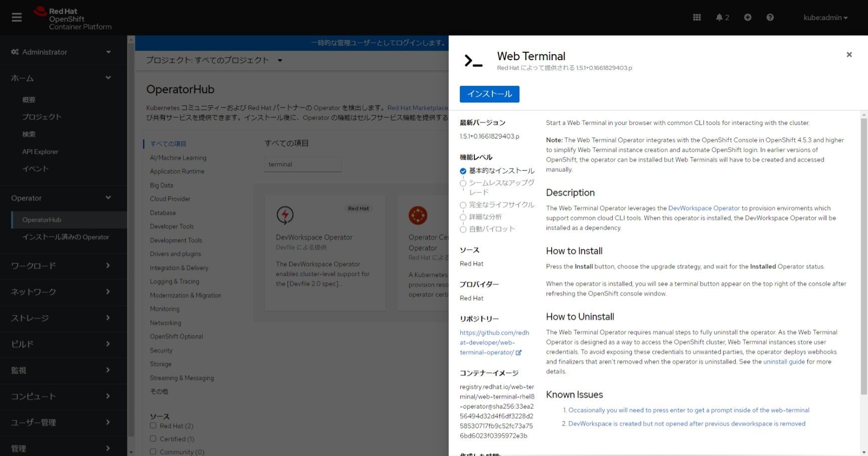Viewport: 868px width, 456px height.
Task: Open the project selector dropdown
Action: pyautogui.click(x=214, y=60)
